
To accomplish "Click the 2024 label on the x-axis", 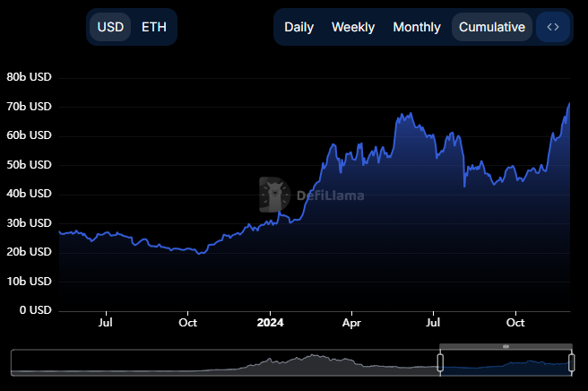I will point(270,321).
